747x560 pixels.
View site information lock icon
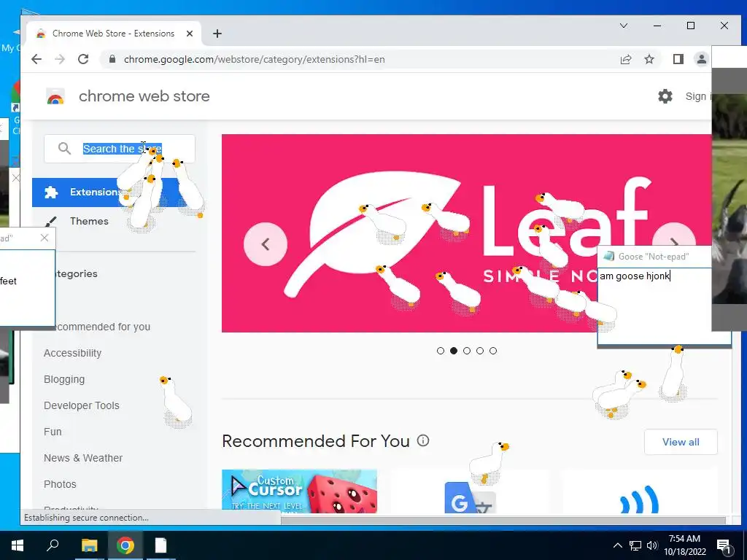112,59
